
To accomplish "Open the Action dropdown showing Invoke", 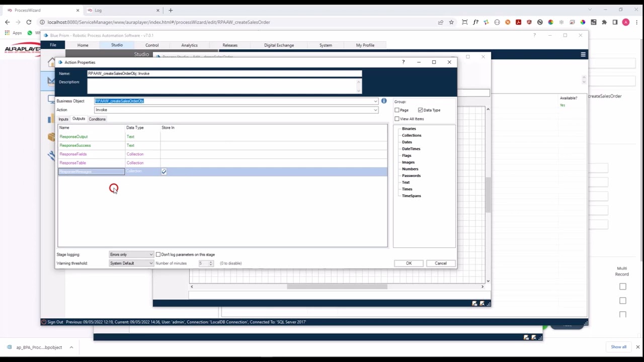I will (x=375, y=110).
